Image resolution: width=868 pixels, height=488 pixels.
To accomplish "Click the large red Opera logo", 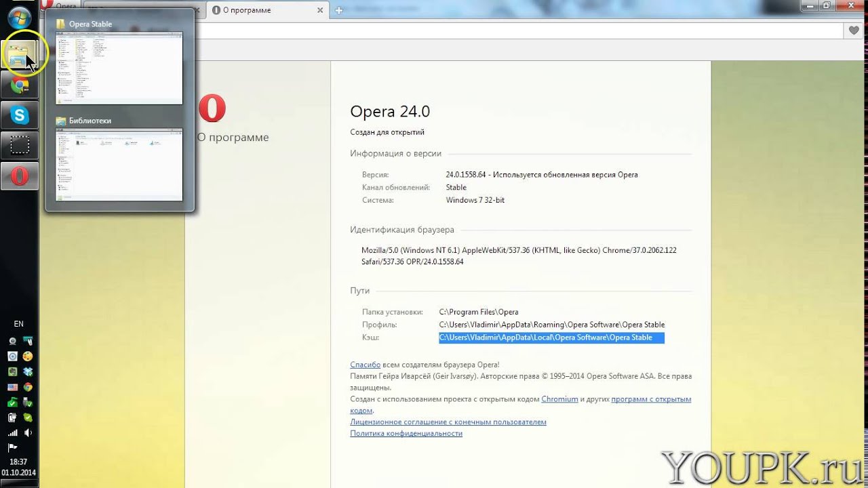I will tap(212, 108).
